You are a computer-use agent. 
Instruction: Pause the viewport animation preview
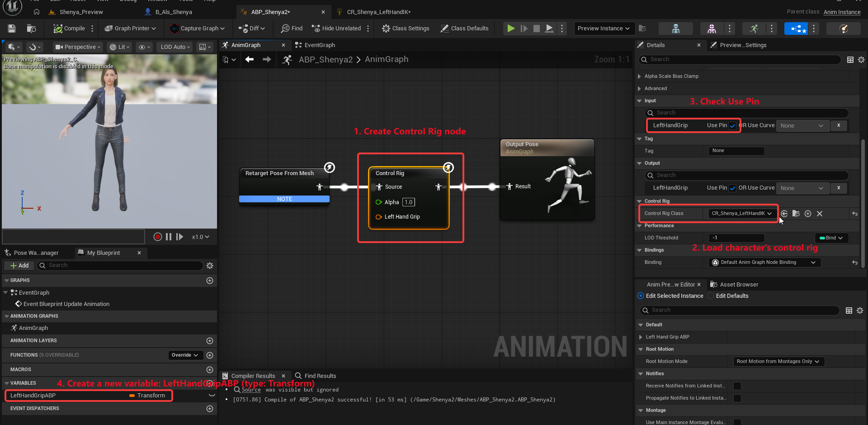169,237
